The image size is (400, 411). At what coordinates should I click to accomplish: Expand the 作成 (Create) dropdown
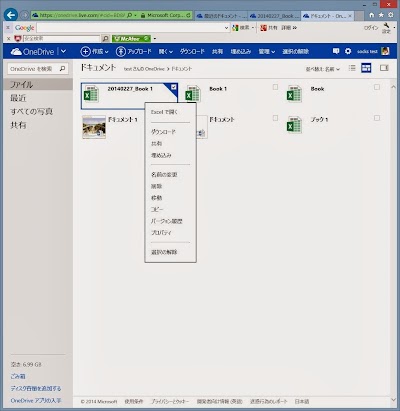(106, 52)
